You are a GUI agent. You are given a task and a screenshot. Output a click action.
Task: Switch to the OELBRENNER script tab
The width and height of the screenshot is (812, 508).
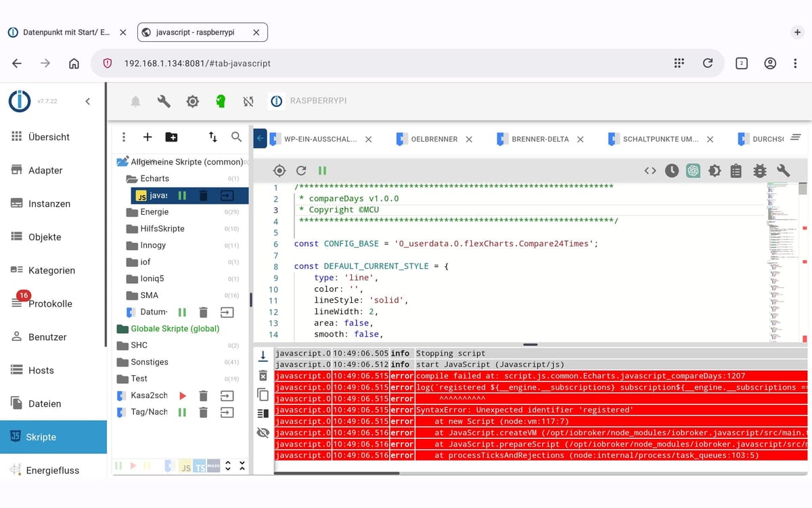tap(434, 139)
